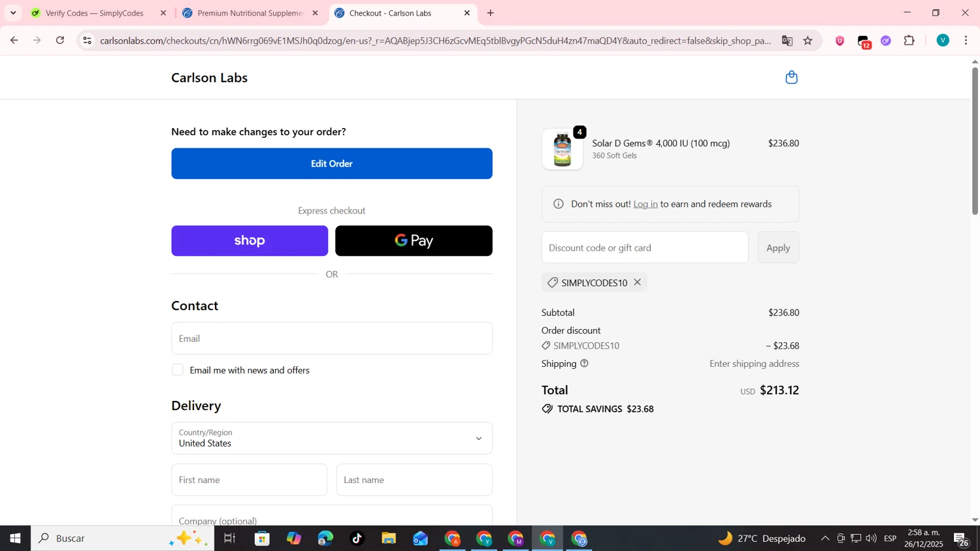
Task: Open the browser Extensions puzzle icon
Action: coord(909,40)
